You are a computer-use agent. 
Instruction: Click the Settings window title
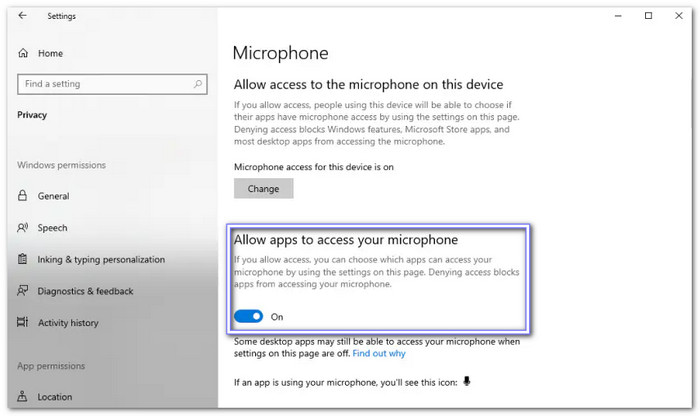(x=61, y=16)
